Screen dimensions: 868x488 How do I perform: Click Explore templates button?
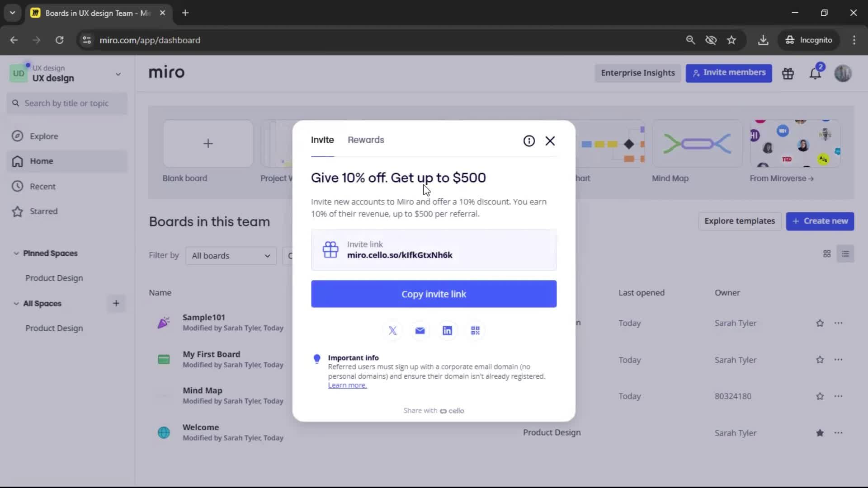(740, 221)
